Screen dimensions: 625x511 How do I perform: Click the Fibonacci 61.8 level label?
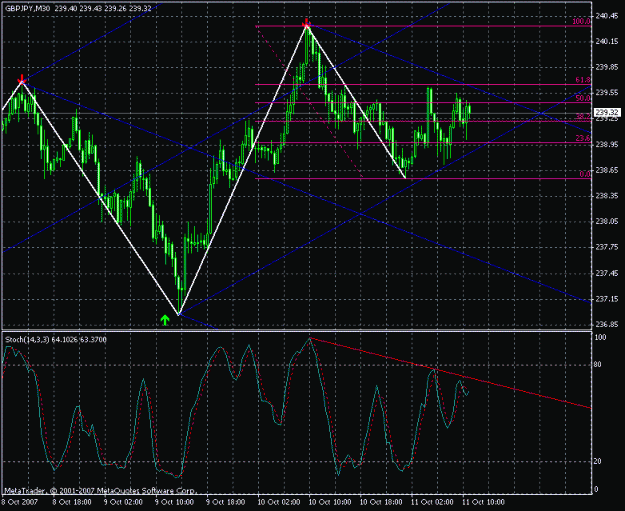coord(583,80)
